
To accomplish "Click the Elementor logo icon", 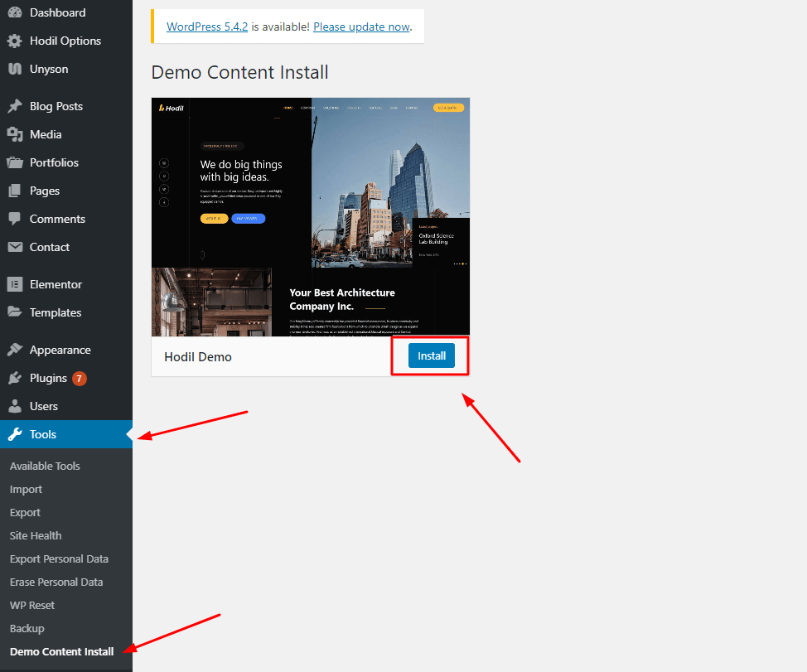I will (x=15, y=284).
